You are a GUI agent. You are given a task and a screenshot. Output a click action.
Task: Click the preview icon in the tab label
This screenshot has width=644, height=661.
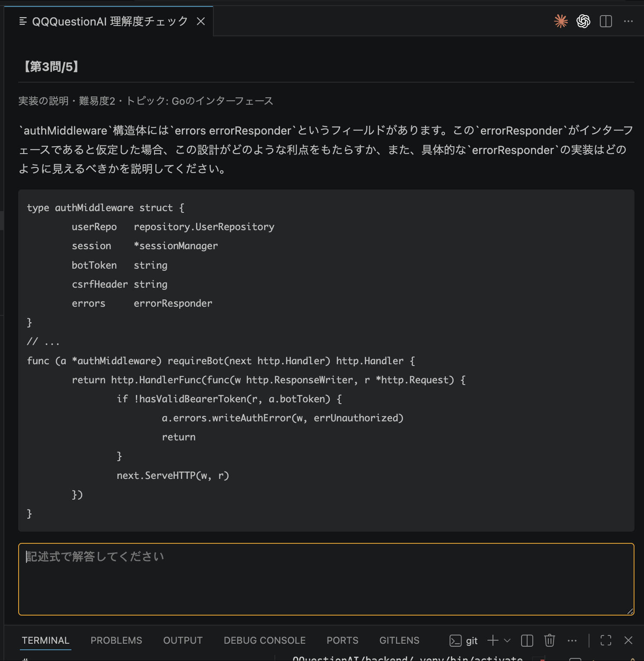coord(23,21)
